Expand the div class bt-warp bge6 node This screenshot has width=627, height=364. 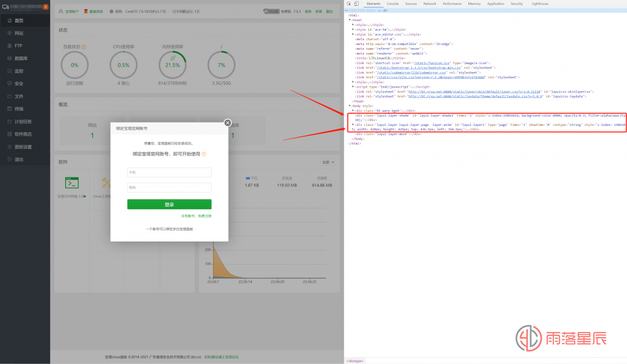click(x=353, y=111)
